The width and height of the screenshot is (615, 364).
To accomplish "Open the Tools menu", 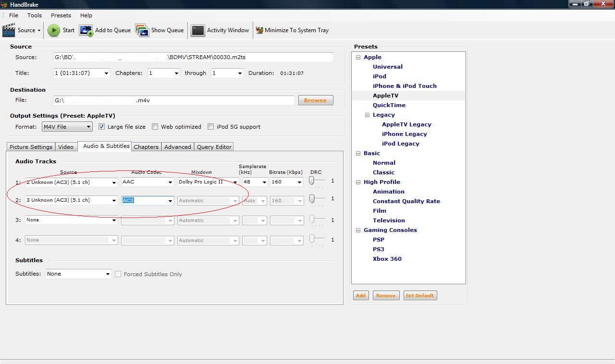I will pos(35,15).
